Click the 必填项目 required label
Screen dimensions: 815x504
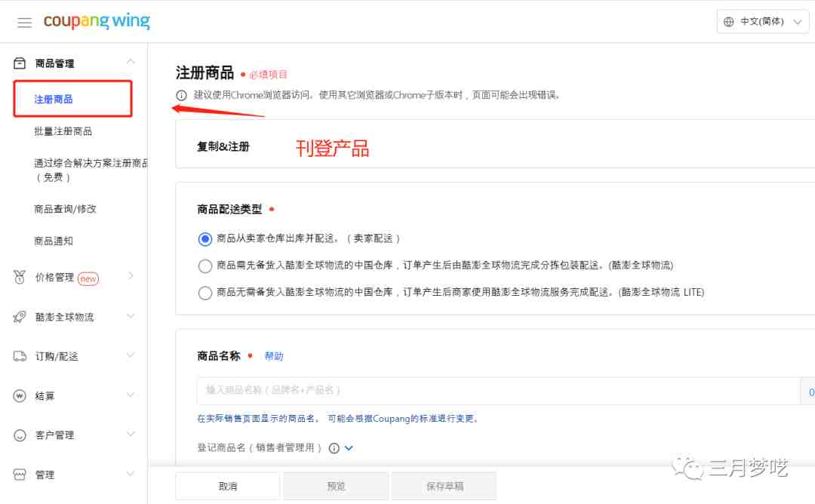(268, 75)
